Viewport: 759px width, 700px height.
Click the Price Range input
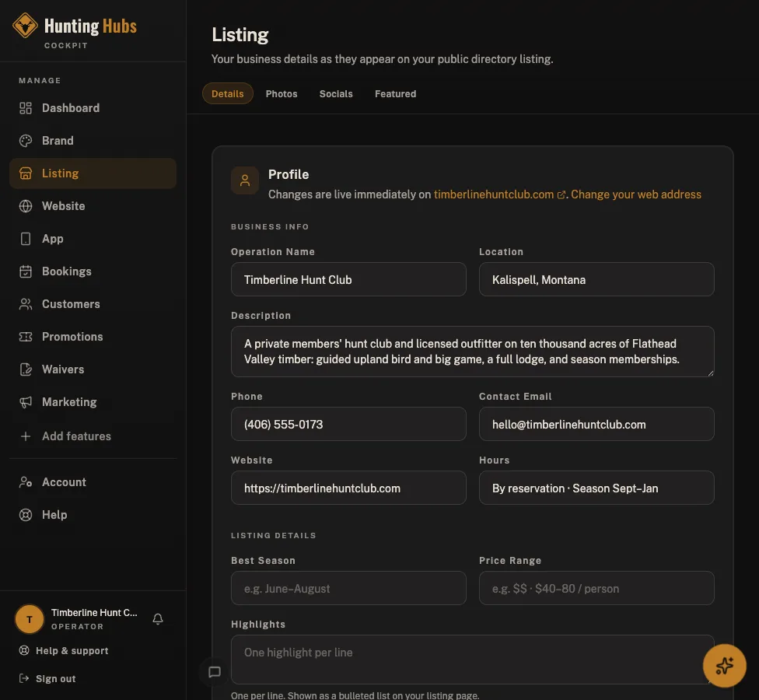[x=596, y=588]
